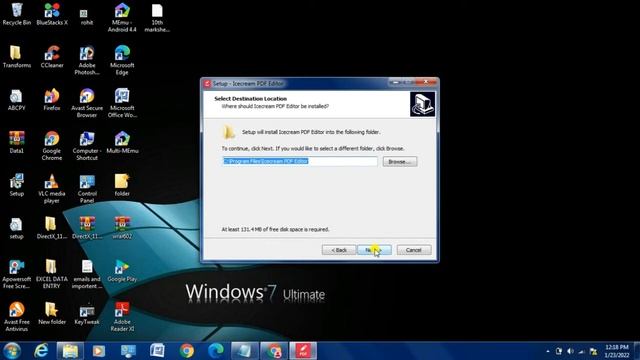Select the EXCEL DATA ENTRY folder
640x360 pixels.
(x=52, y=274)
